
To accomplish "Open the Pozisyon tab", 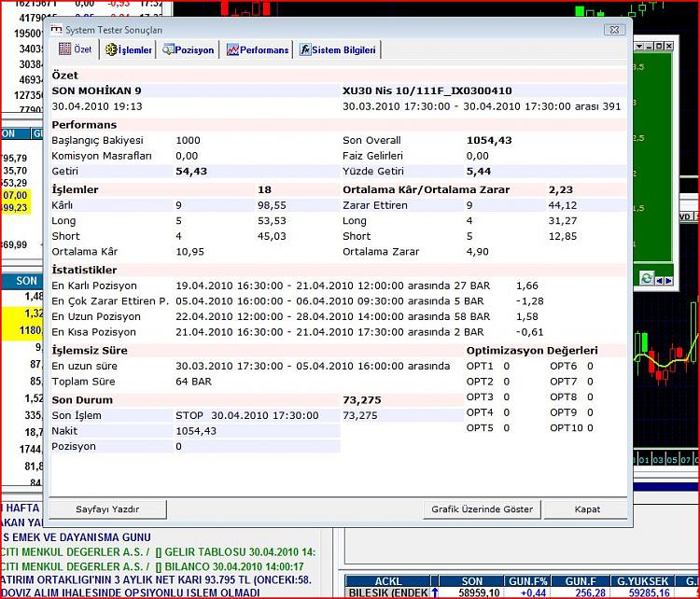I will point(189,50).
